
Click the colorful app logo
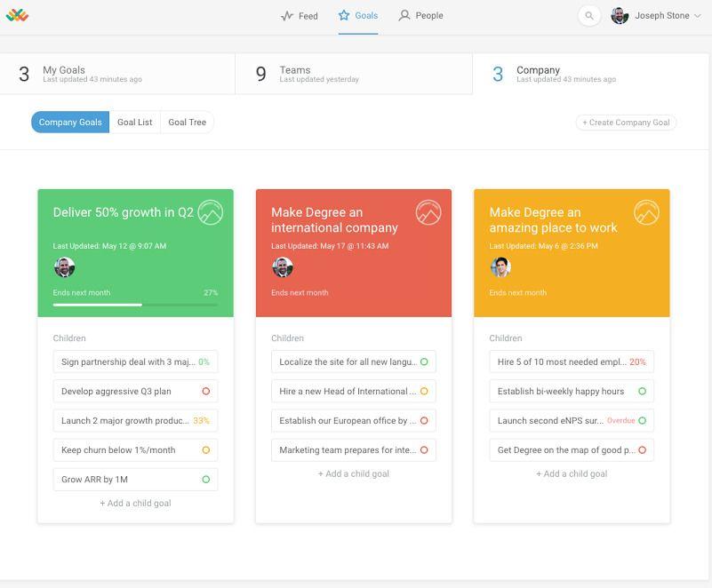pyautogui.click(x=17, y=15)
